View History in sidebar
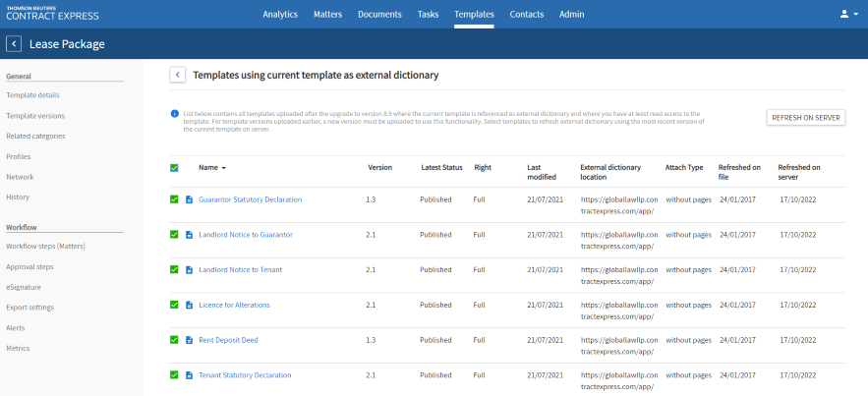This screenshot has width=868, height=396. (18, 197)
